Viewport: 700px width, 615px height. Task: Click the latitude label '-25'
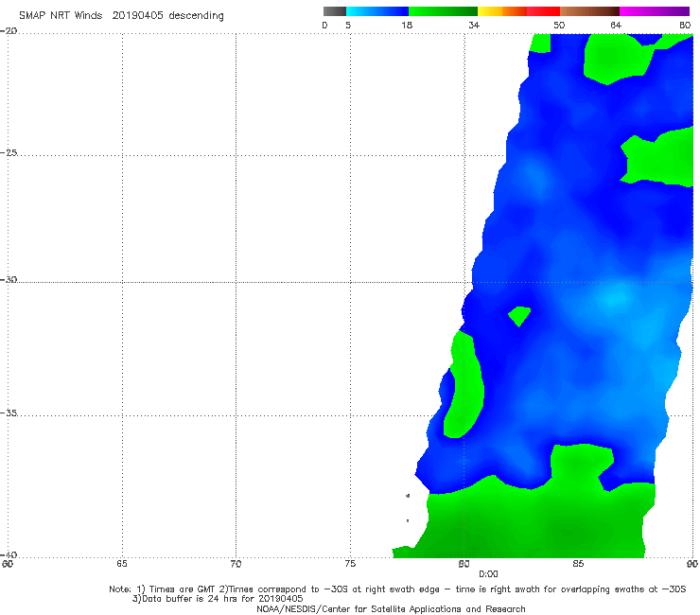[9, 152]
